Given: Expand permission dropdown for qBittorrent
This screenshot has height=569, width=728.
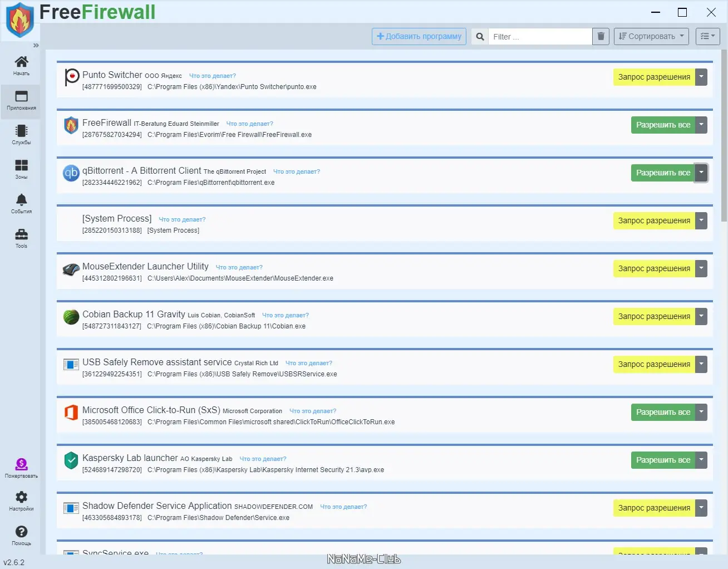Looking at the screenshot, I should (701, 173).
